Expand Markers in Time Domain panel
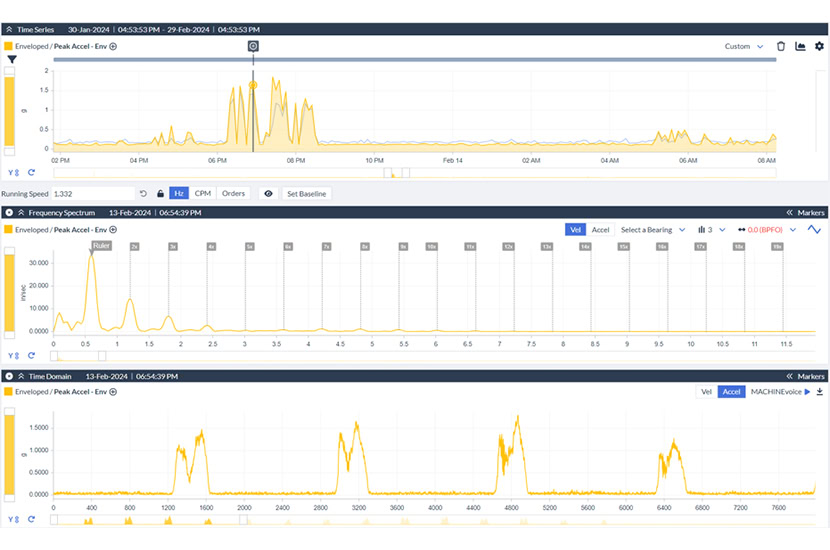The height and width of the screenshot is (550, 830). (x=805, y=376)
